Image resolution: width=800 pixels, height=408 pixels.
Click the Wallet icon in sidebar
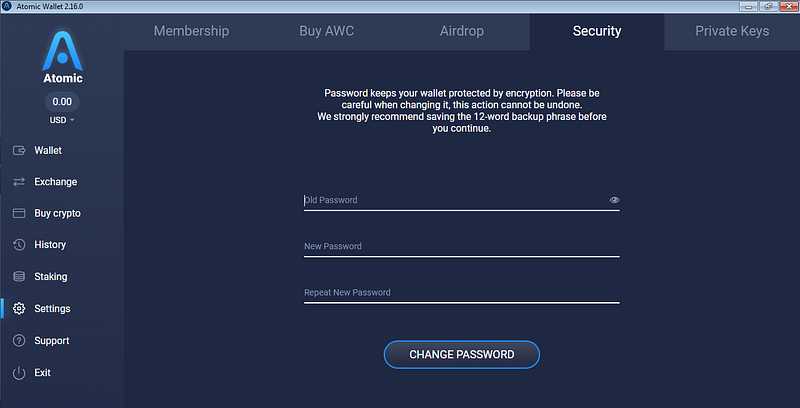click(19, 150)
